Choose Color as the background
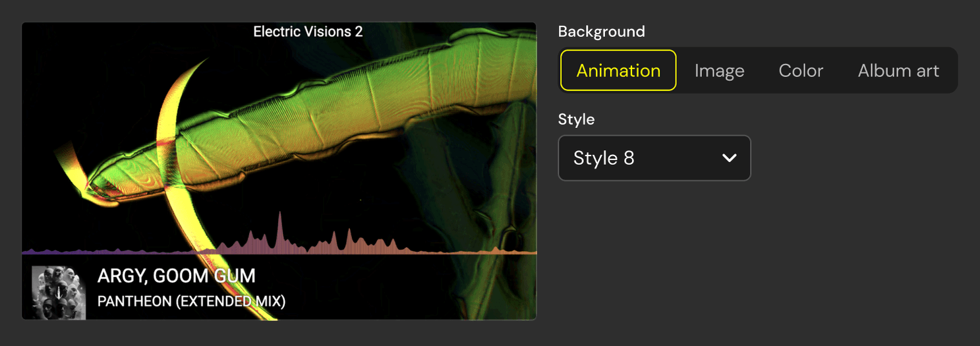 (801, 71)
